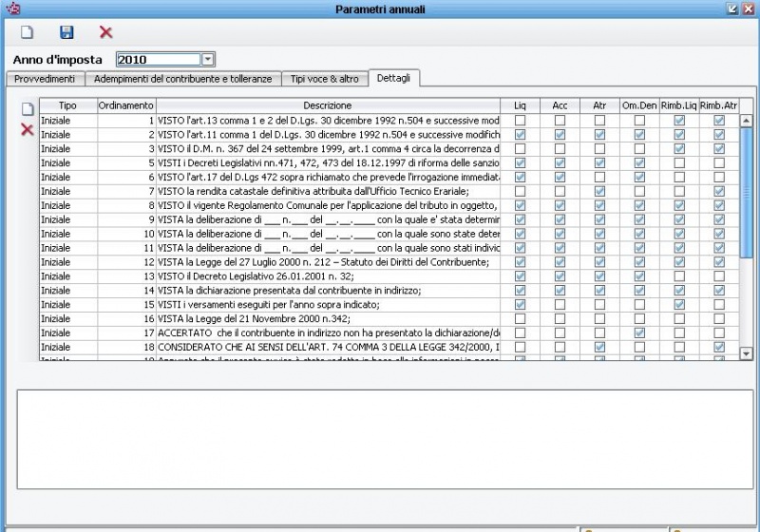Delete selected row with grid's red X icon
Image resolution: width=760 pixels, height=532 pixels.
click(28, 129)
